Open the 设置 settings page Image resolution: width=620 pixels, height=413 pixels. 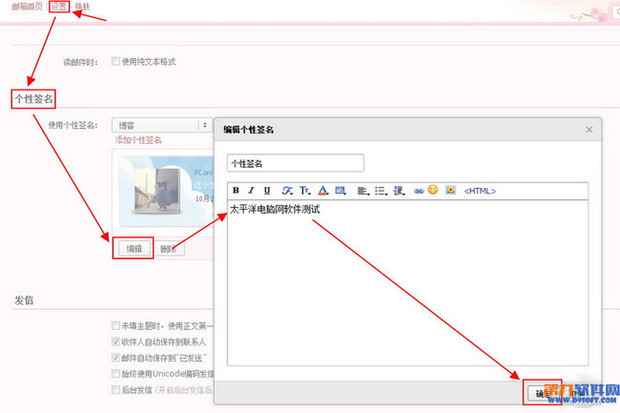[59, 6]
